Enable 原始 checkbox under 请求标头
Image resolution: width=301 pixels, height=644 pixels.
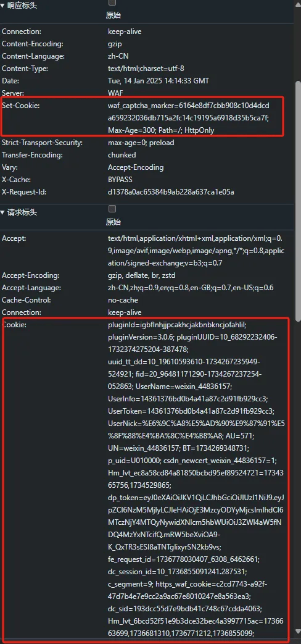(112, 209)
